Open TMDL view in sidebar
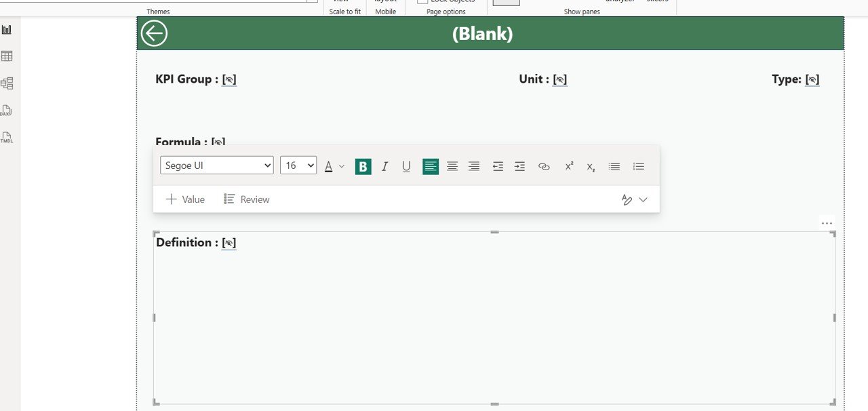The image size is (868, 411). point(7,138)
